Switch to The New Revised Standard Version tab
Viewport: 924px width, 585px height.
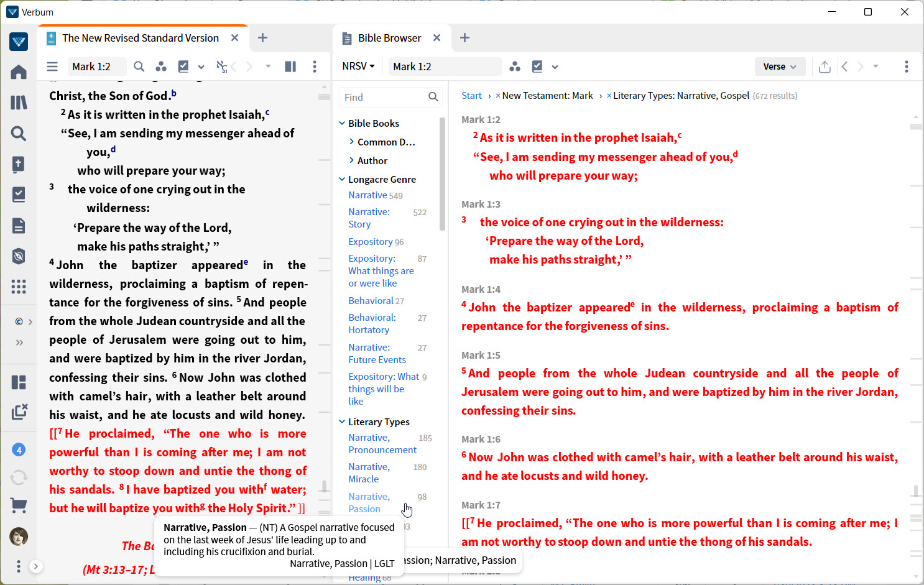141,38
